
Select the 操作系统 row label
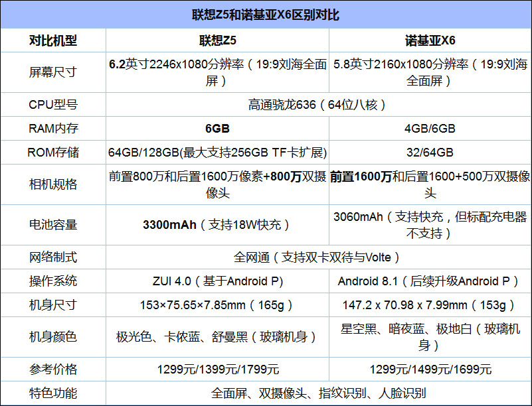click(x=53, y=281)
